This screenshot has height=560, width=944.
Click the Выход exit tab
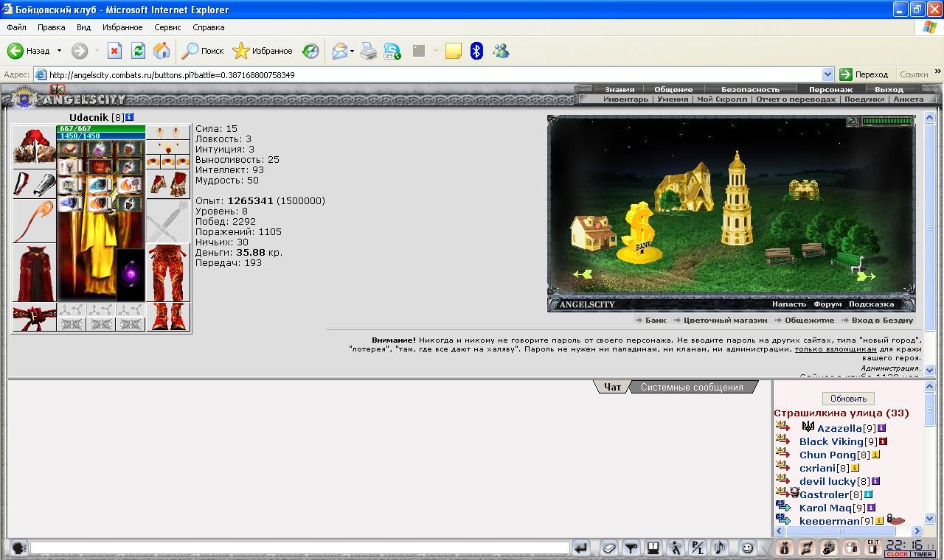point(889,89)
